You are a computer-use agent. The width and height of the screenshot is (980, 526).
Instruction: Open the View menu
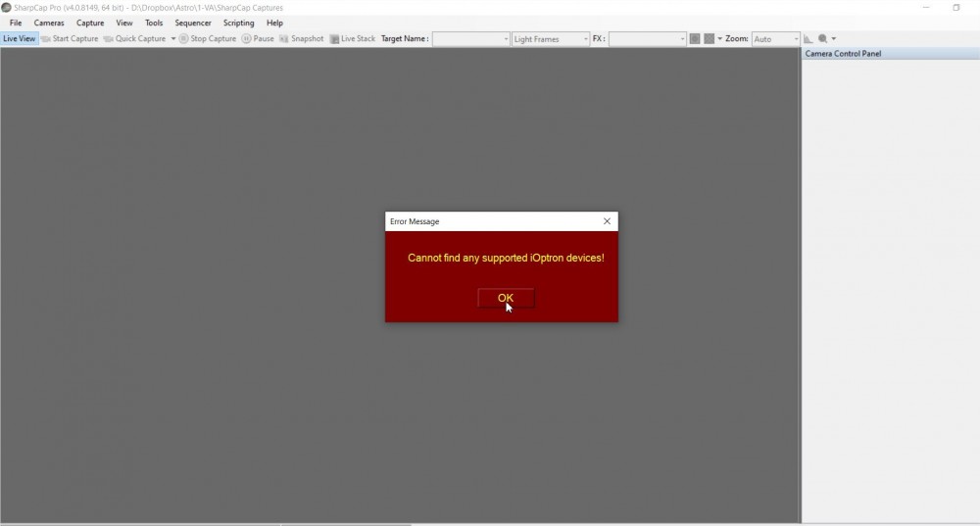point(124,23)
